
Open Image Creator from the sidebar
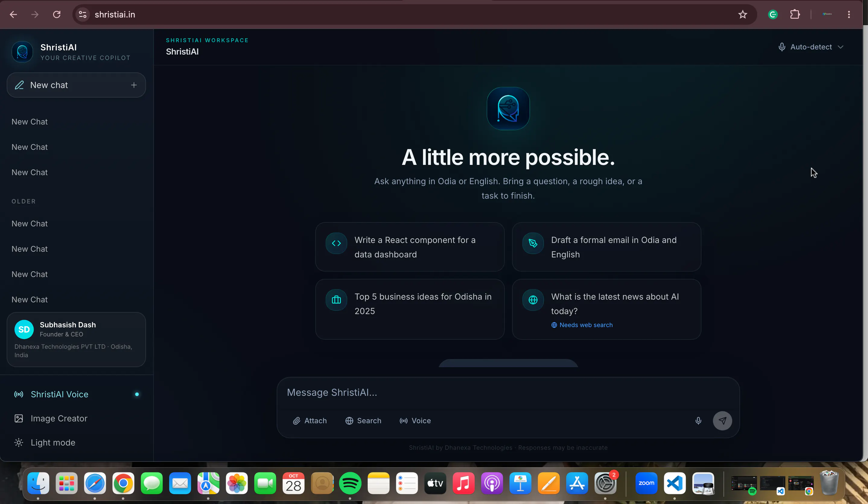[x=76, y=418]
